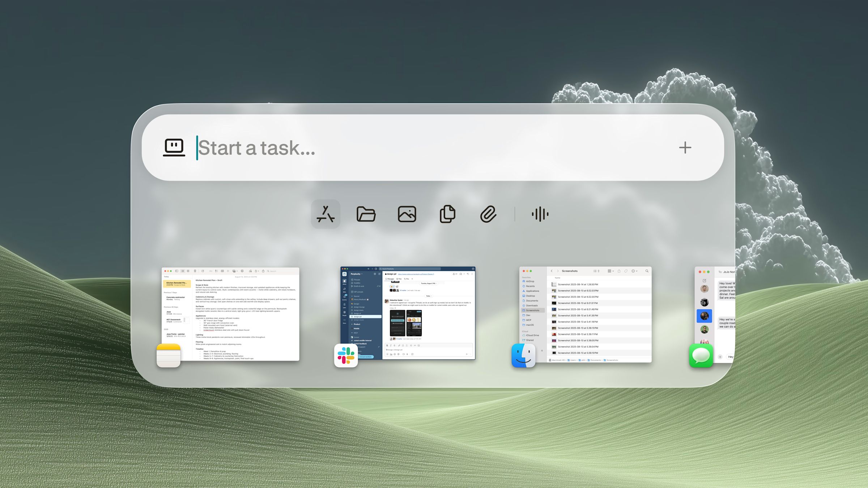This screenshot has width=868, height=488.
Task: Select the app picker icon in the task bar
Action: click(x=325, y=214)
